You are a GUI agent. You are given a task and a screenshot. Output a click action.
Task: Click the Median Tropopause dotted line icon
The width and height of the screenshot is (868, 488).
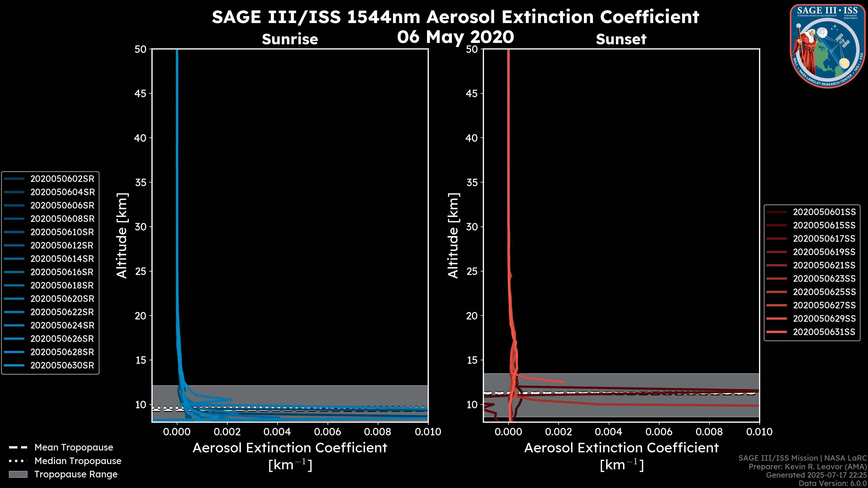point(18,461)
